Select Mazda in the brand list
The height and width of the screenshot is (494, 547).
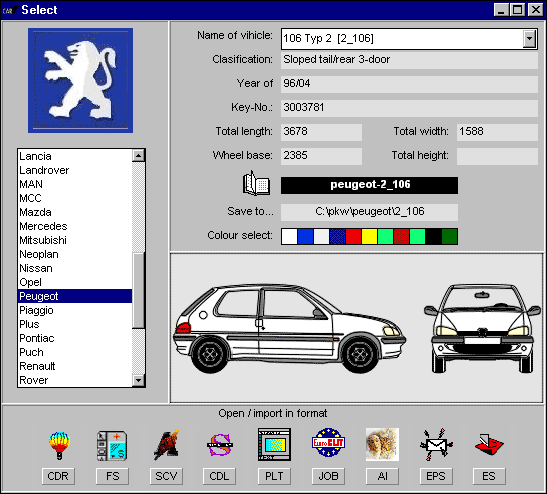point(75,212)
